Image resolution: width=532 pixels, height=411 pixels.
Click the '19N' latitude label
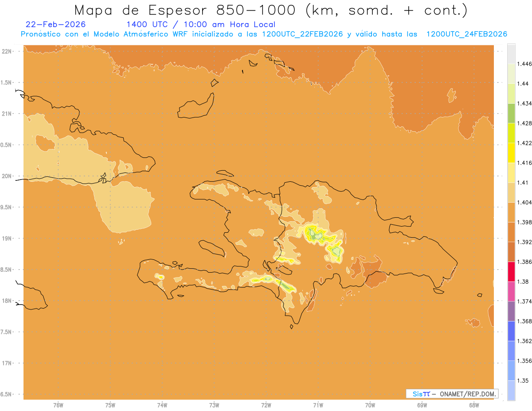pyautogui.click(x=8, y=238)
